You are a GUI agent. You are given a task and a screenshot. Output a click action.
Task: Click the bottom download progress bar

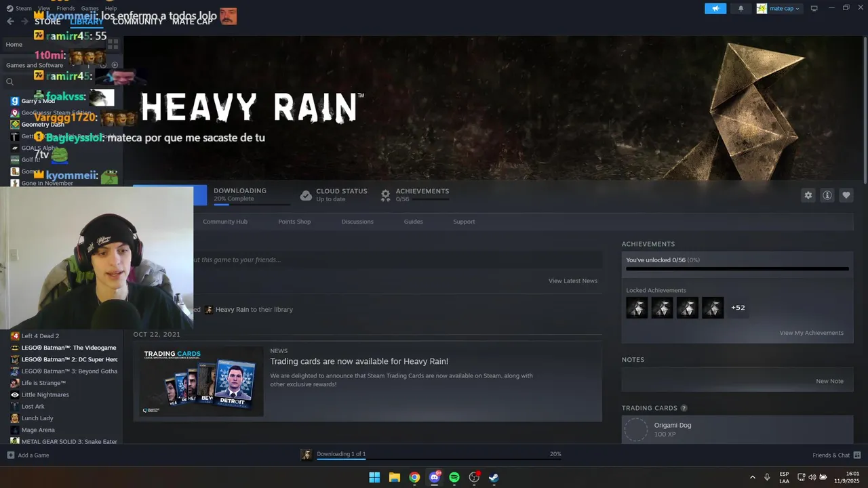click(x=439, y=459)
